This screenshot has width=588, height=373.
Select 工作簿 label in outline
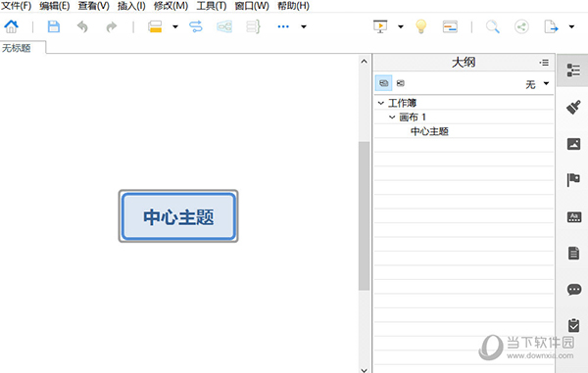point(402,103)
